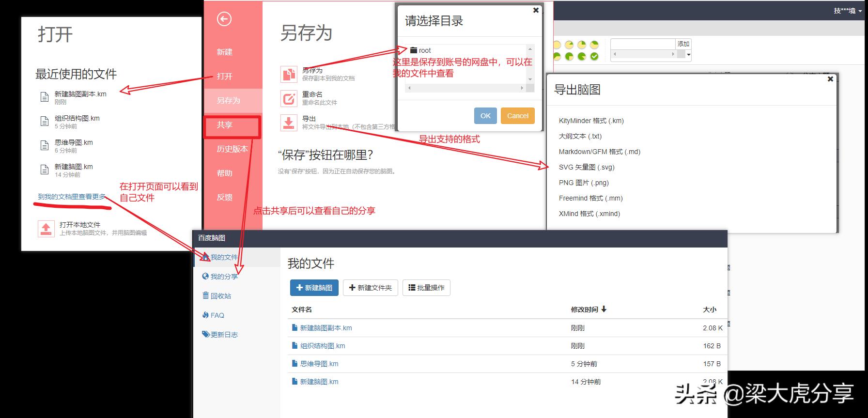Click the globe icon next to 我的分享
The height and width of the screenshot is (418, 868).
point(205,276)
